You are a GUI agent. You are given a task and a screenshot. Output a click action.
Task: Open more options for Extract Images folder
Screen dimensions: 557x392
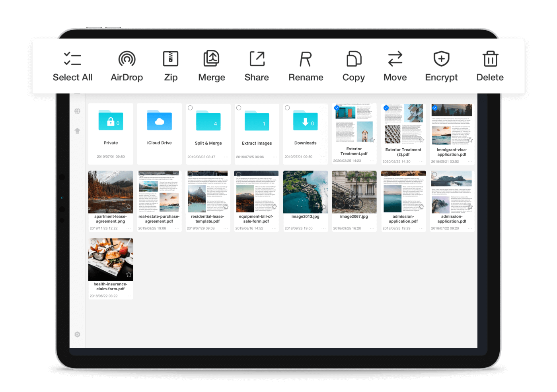(275, 157)
